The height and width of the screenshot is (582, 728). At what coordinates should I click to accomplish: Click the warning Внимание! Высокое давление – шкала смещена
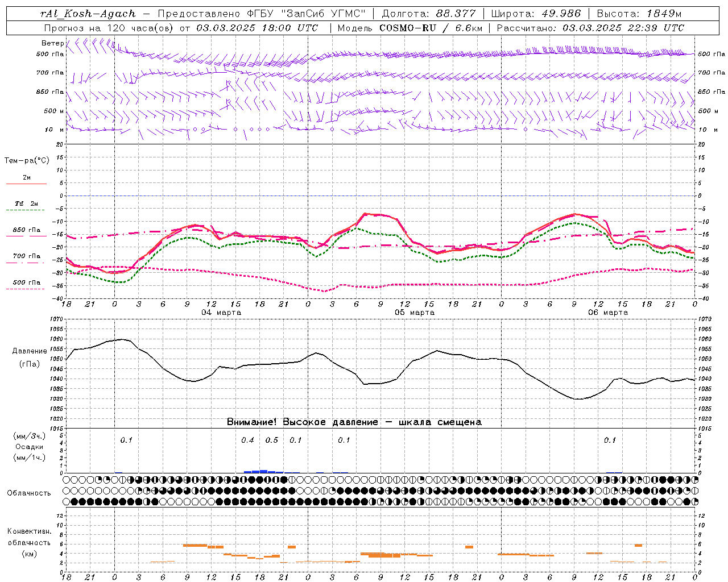[354, 422]
